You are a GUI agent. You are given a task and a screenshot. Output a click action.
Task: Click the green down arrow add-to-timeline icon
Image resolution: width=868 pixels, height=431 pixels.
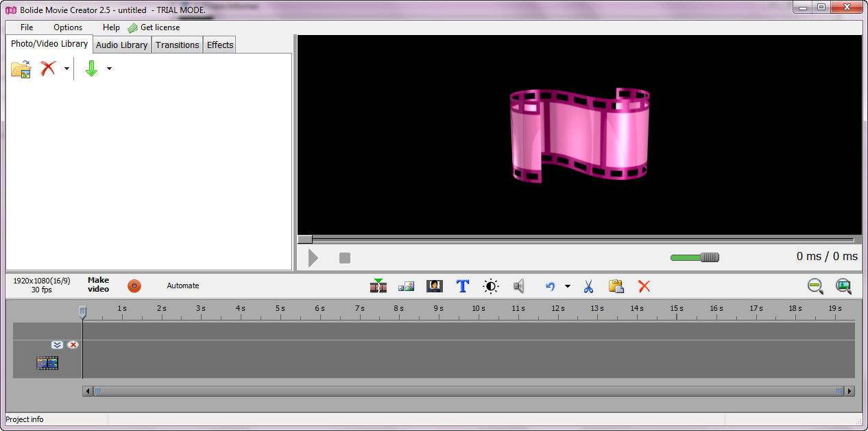[x=91, y=69]
